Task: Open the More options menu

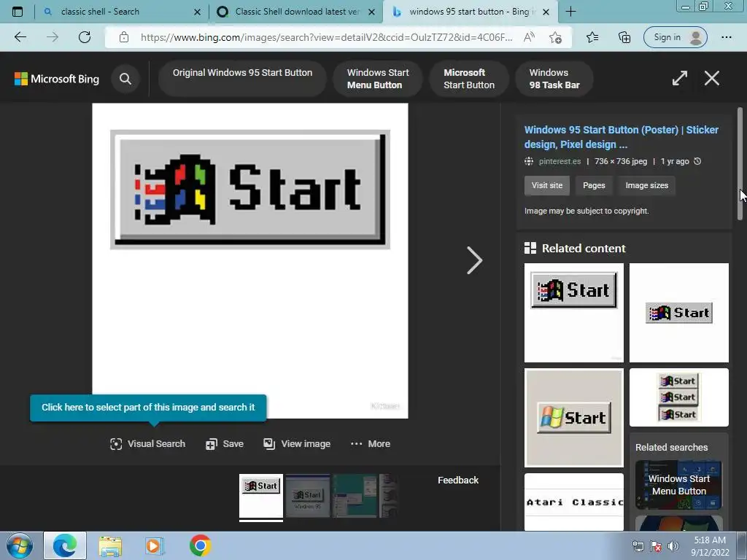Action: (x=371, y=444)
